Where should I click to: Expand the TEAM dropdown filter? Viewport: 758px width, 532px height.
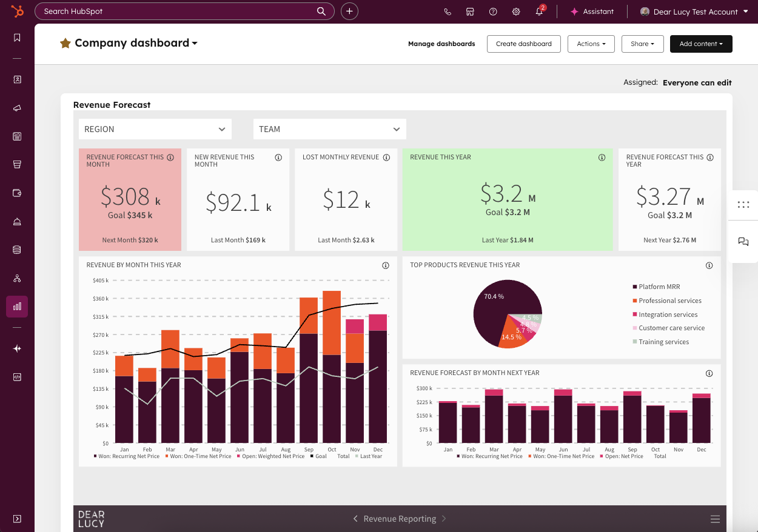(330, 129)
